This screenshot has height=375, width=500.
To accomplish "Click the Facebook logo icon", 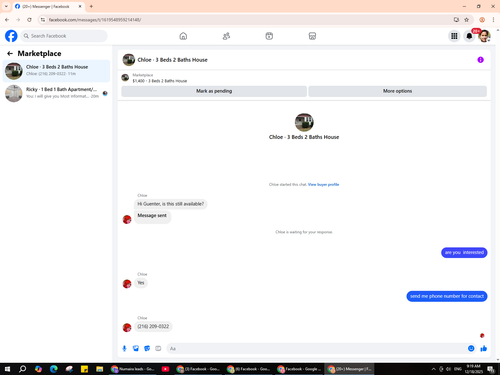I will pyautogui.click(x=11, y=36).
